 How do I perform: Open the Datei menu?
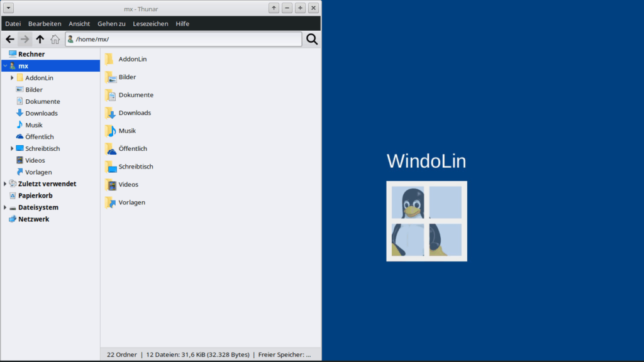(x=13, y=24)
